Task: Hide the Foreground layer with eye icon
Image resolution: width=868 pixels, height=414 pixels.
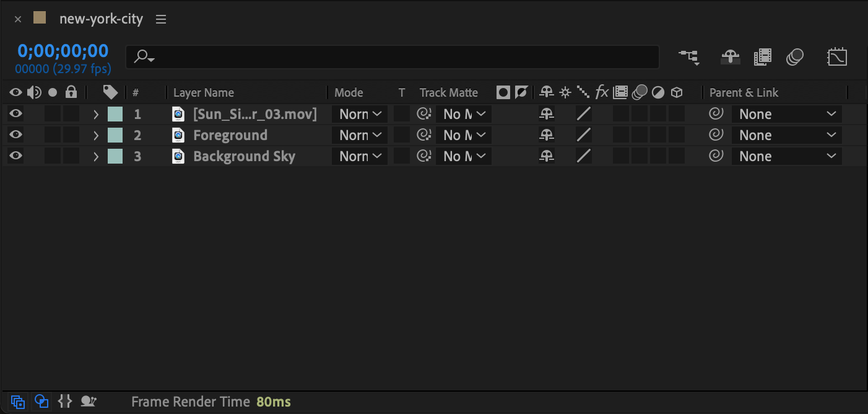Action: coord(15,135)
